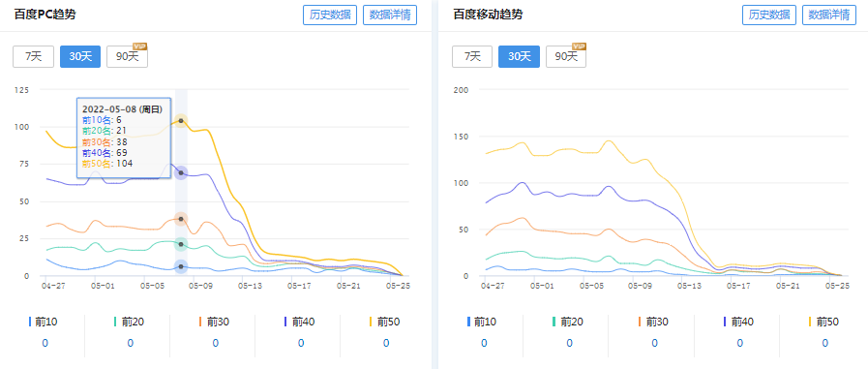Toggle 前50 series in mobile legend
This screenshot has width=868, height=369.
click(x=824, y=322)
